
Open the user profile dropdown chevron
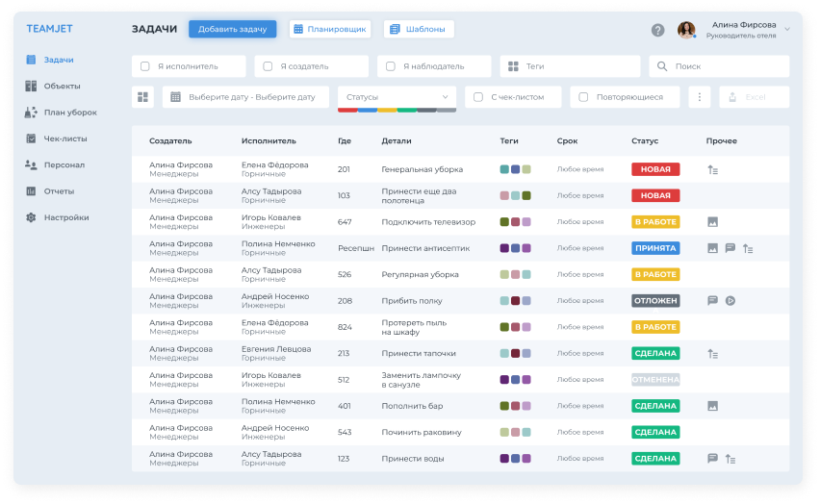point(787,30)
